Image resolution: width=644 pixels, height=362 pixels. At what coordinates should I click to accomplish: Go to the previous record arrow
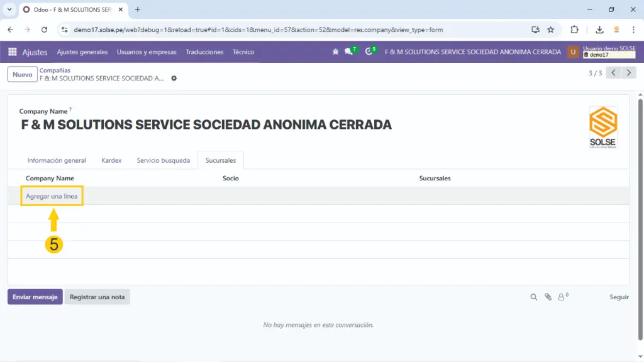[x=614, y=73]
